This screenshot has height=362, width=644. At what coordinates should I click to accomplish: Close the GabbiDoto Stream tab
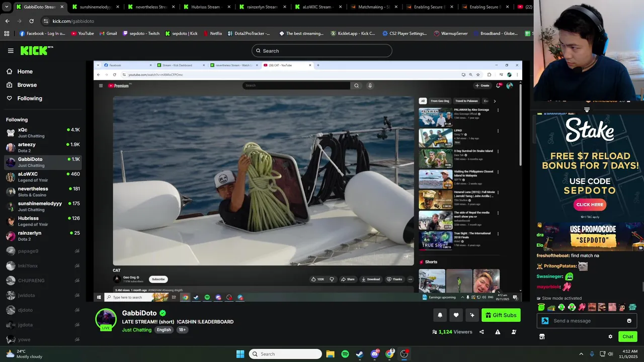[63, 7]
